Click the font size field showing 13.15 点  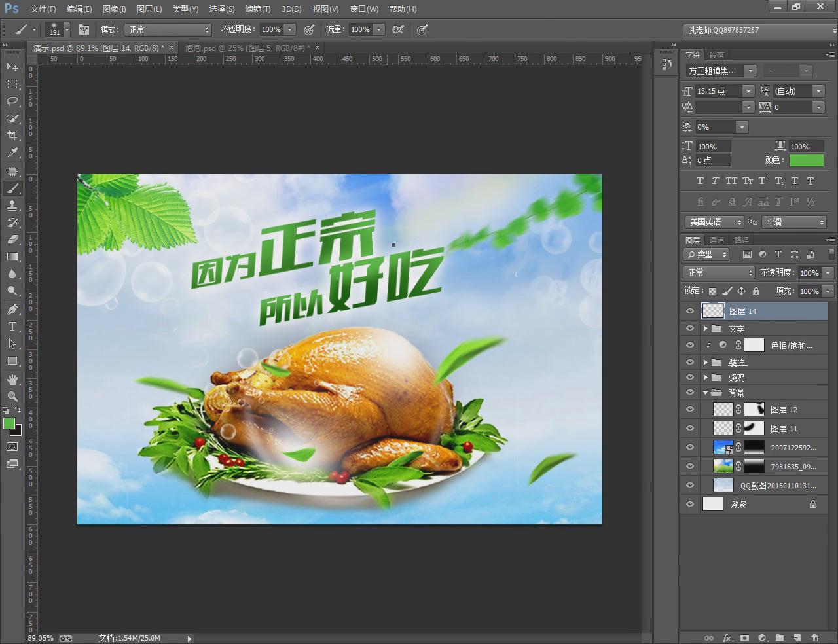point(718,91)
